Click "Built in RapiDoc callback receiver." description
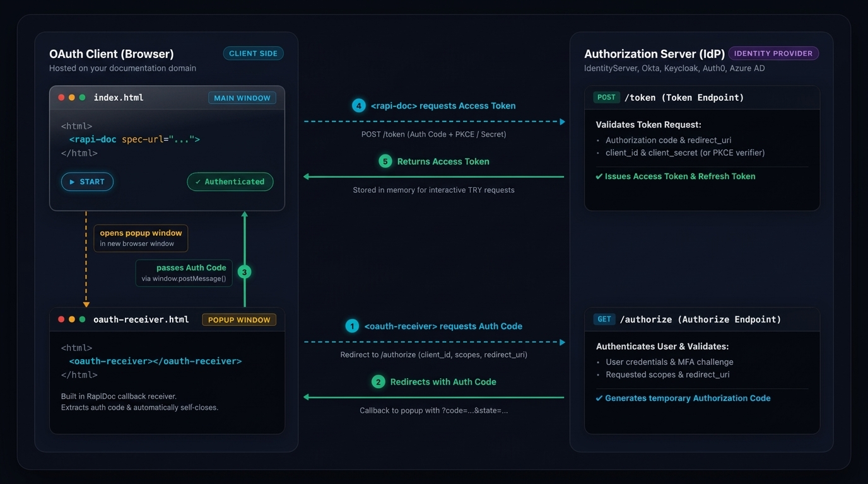The image size is (868, 484). [x=119, y=396]
